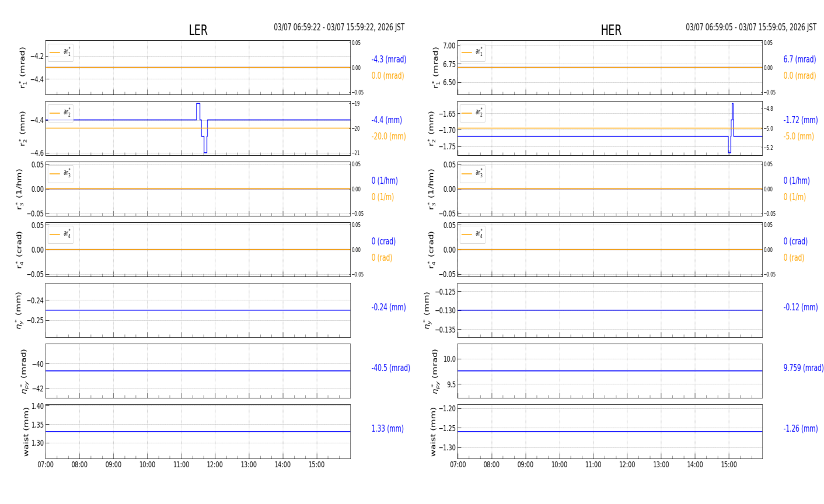Click the orange -20.0 (mm) value in LER
The width and height of the screenshot is (824, 504).
click(388, 136)
